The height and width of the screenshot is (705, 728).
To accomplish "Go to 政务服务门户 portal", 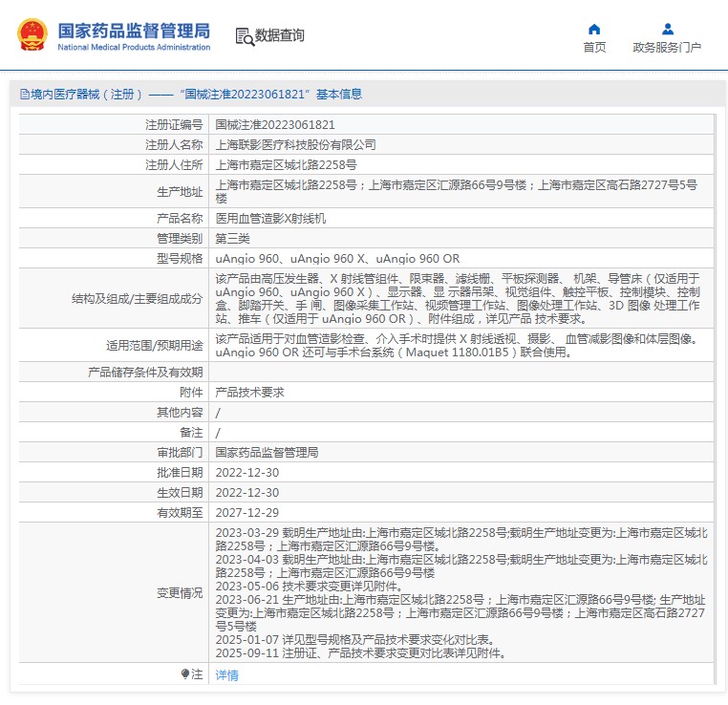I will tap(667, 47).
